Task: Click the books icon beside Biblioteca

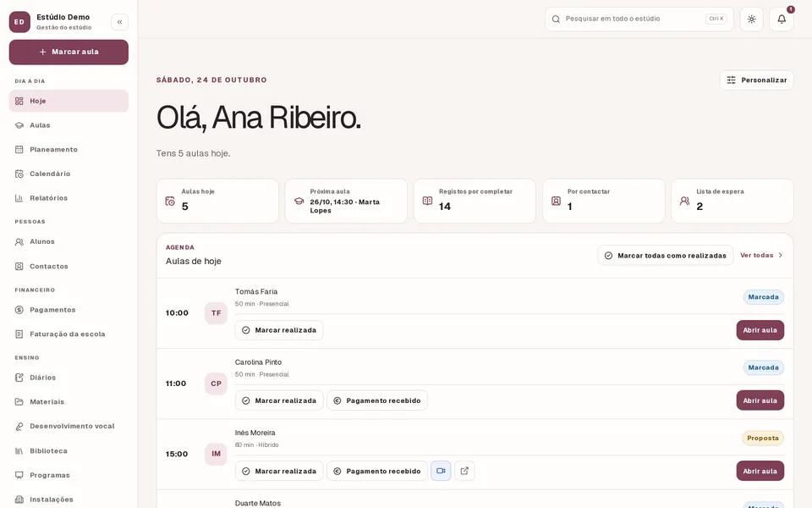Action: [x=19, y=451]
